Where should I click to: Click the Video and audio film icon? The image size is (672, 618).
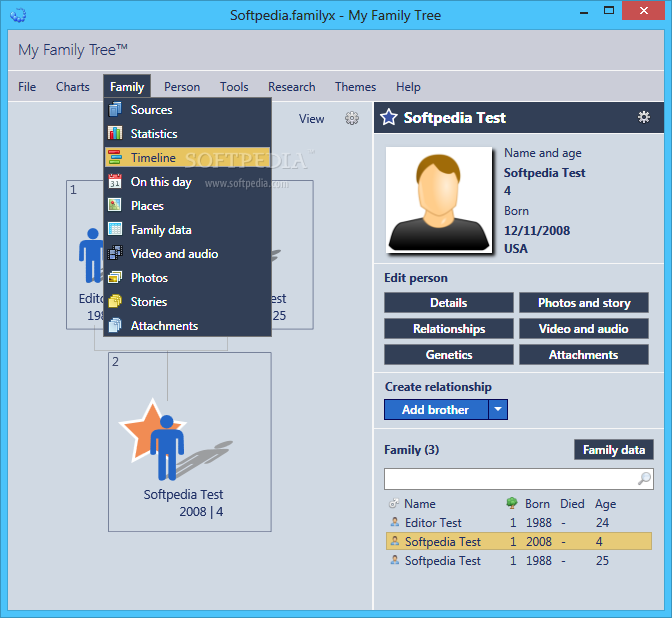click(x=115, y=253)
